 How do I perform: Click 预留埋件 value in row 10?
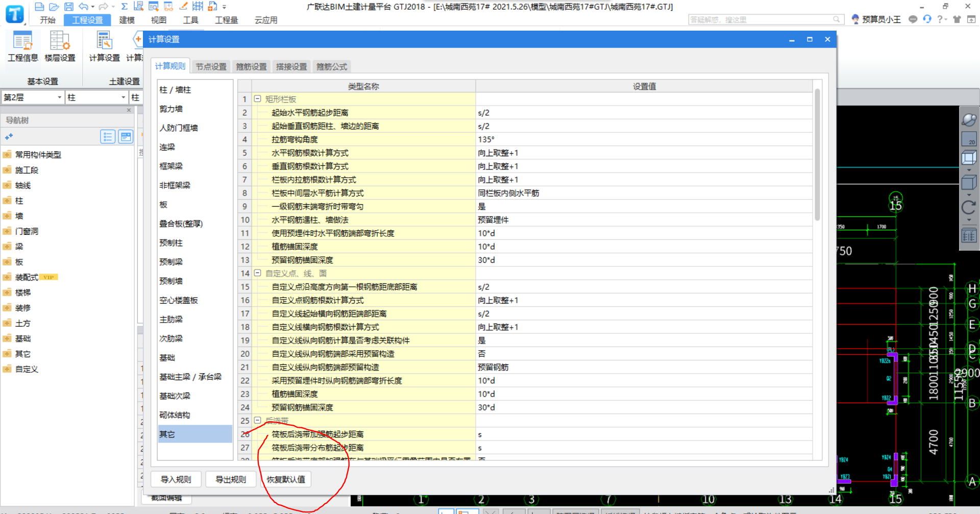click(x=644, y=220)
